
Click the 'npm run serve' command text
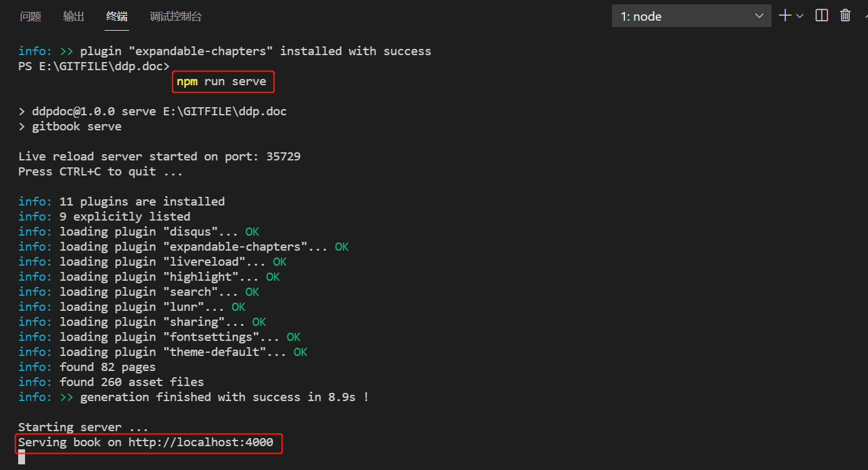(222, 81)
